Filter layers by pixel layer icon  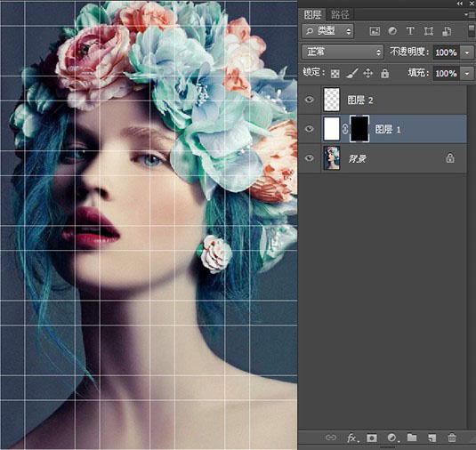point(375,31)
